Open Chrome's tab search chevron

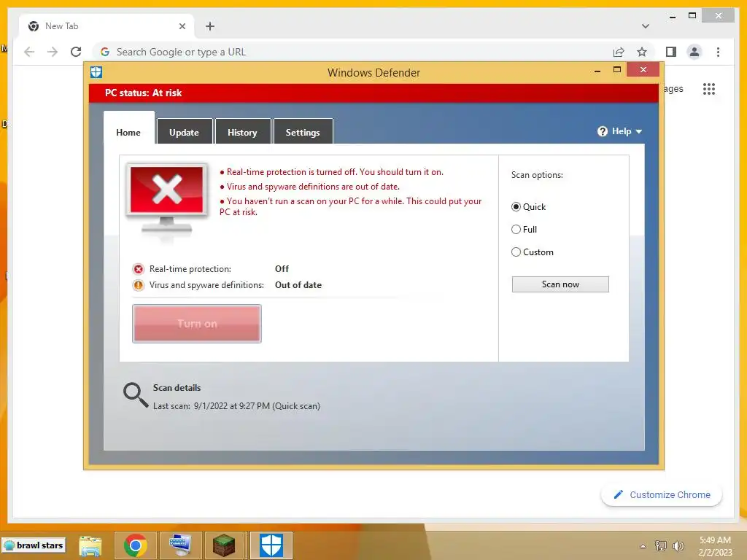click(x=646, y=26)
